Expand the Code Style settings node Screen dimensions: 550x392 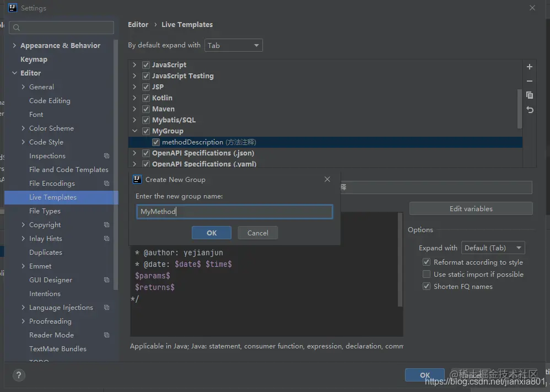[23, 142]
